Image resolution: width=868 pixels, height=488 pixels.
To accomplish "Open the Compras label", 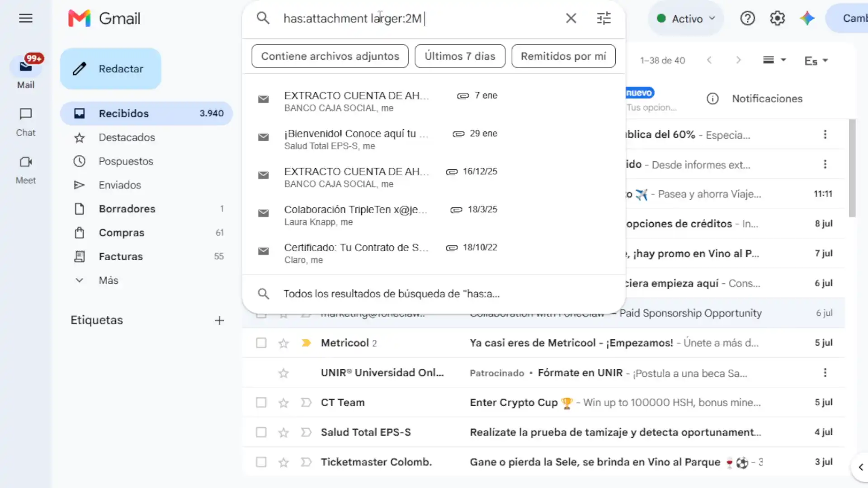I will point(146,233).
